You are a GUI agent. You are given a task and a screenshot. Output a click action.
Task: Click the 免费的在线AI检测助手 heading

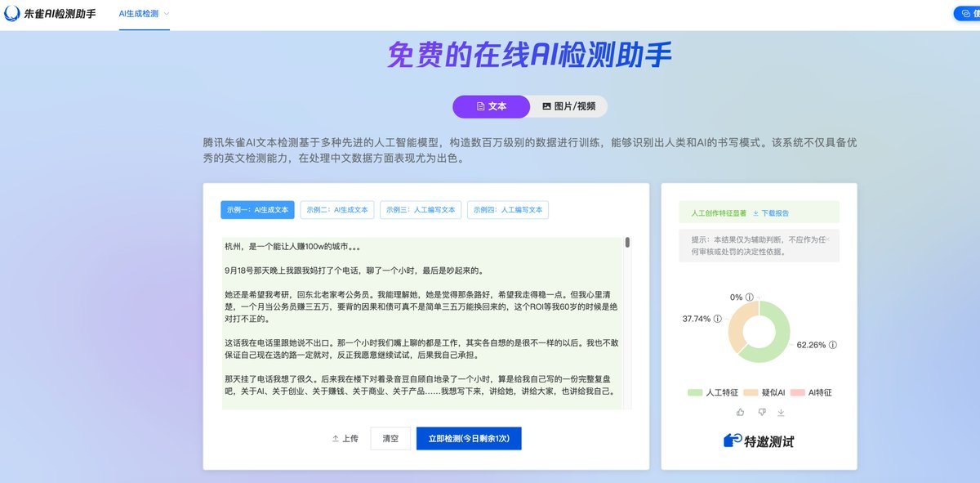click(x=529, y=56)
